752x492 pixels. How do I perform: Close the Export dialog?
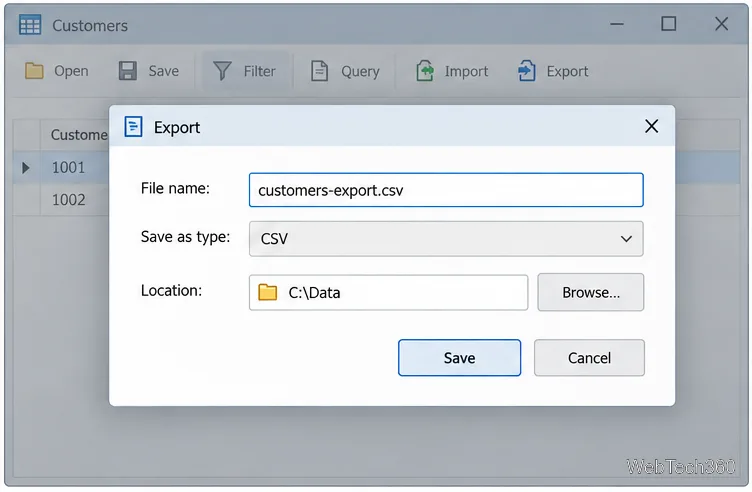pos(651,127)
